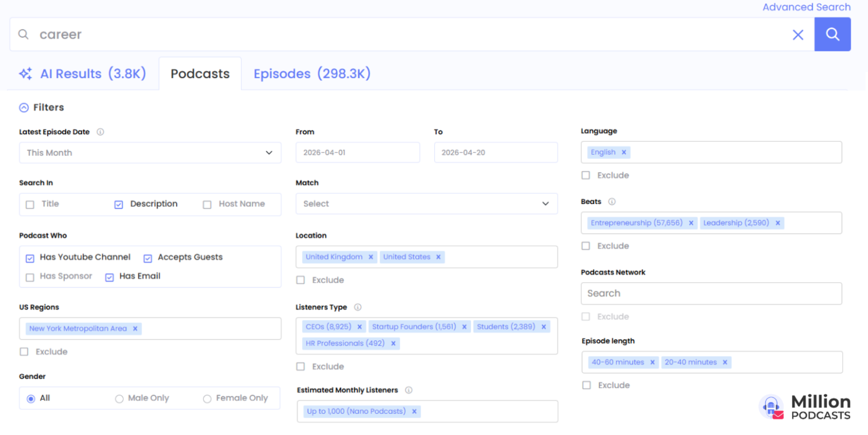Remove the United Kingdom location tag
Image resolution: width=868 pixels, height=435 pixels.
[x=371, y=257]
